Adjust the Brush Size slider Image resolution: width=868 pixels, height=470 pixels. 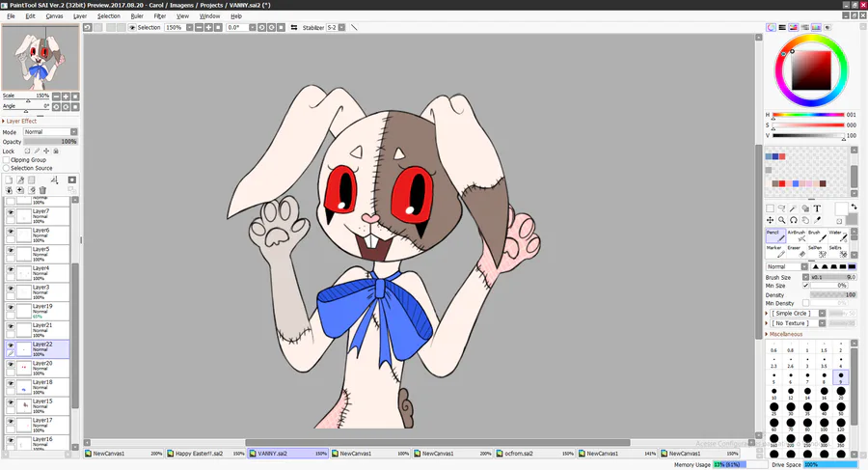[x=833, y=277]
